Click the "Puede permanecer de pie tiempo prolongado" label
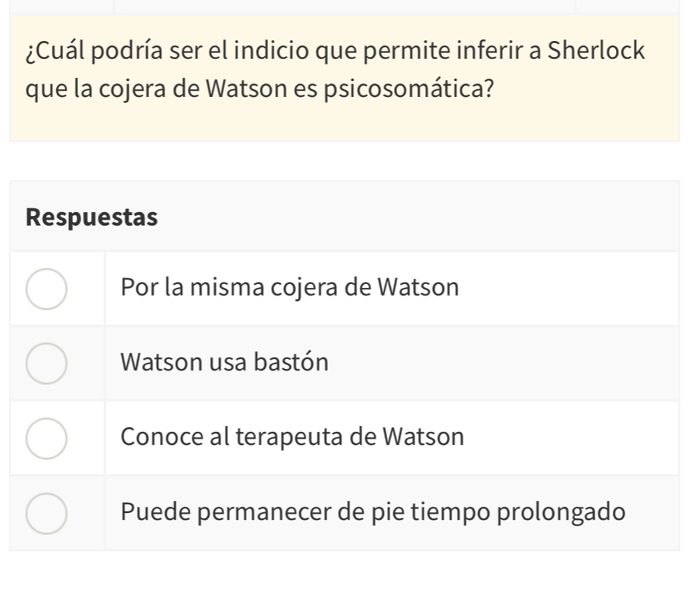 click(373, 513)
